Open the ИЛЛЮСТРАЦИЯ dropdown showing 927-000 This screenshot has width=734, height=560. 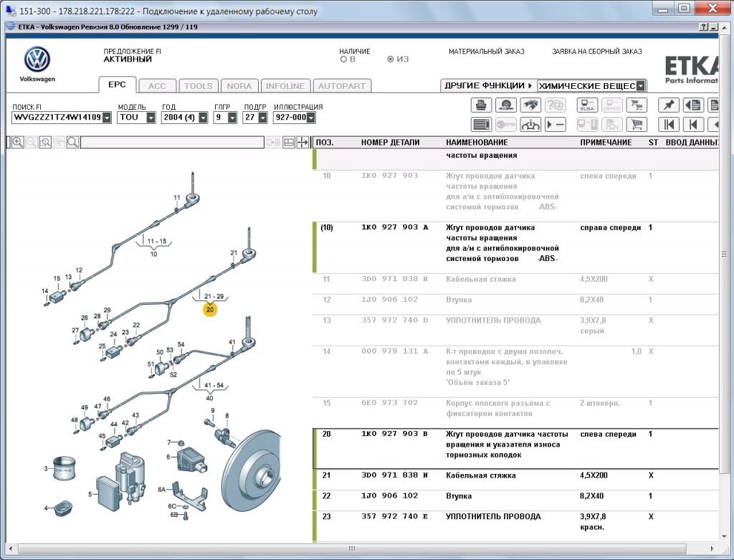coord(310,118)
